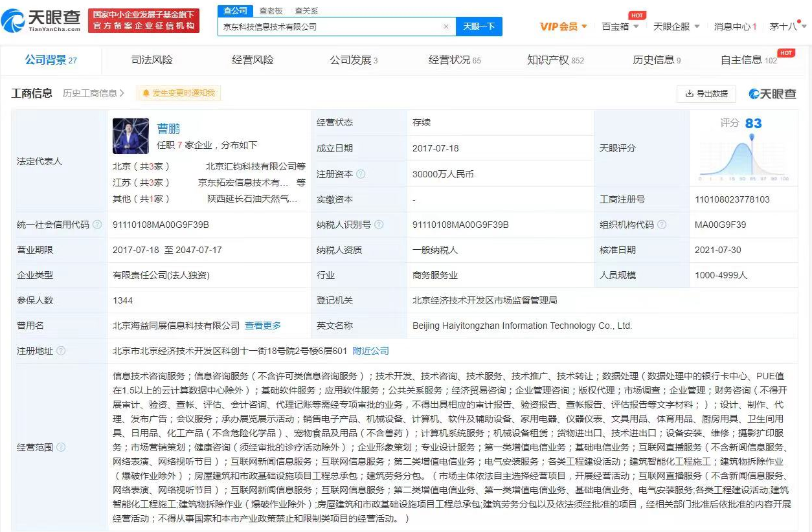Switch to the 公司发展 tab
Screen dimensions: 812x532
pos(354,60)
